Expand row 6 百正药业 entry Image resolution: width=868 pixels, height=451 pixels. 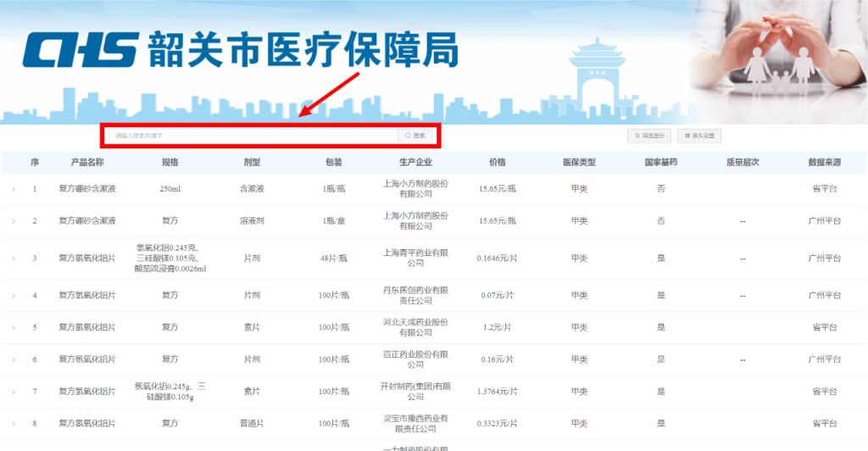14,359
